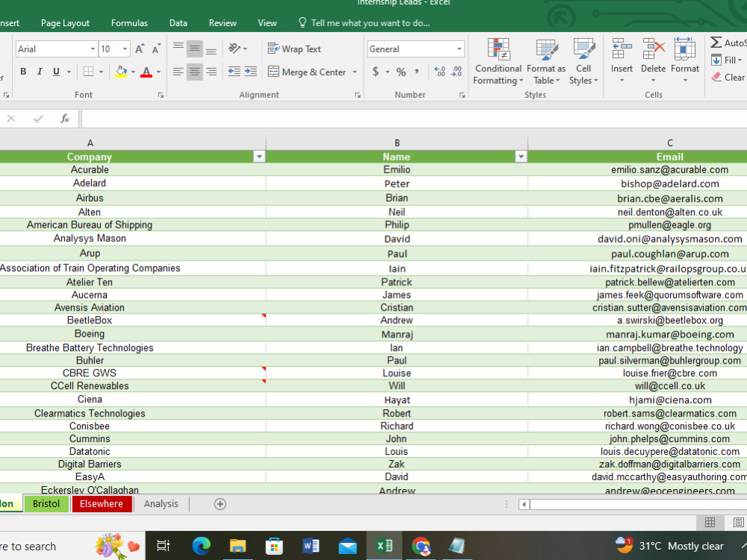This screenshot has height=560, width=747.
Task: Decrease decimal places
Action: pos(456,72)
